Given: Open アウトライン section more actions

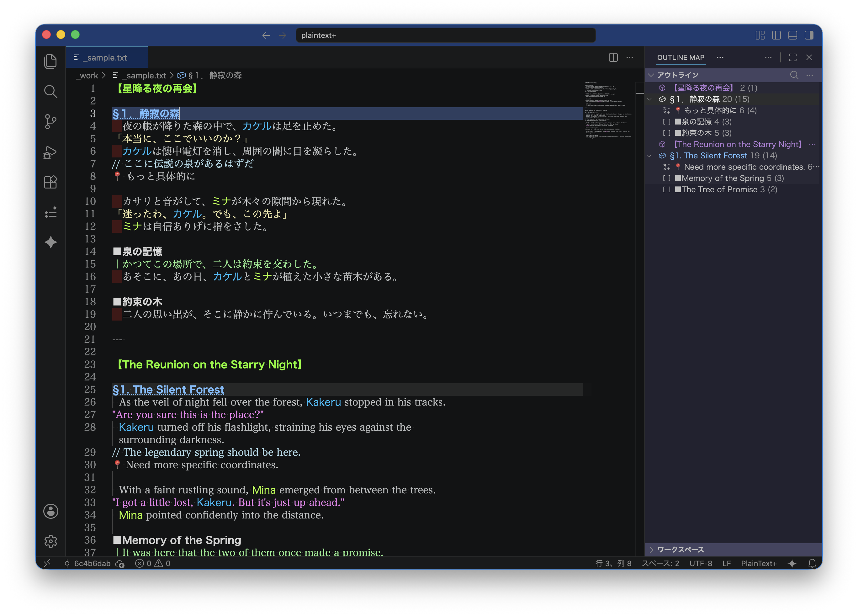Looking at the screenshot, I should 810,75.
